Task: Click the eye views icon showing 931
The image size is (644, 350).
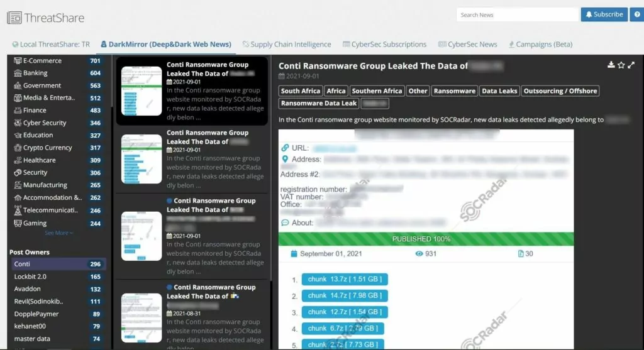Action: click(x=419, y=254)
